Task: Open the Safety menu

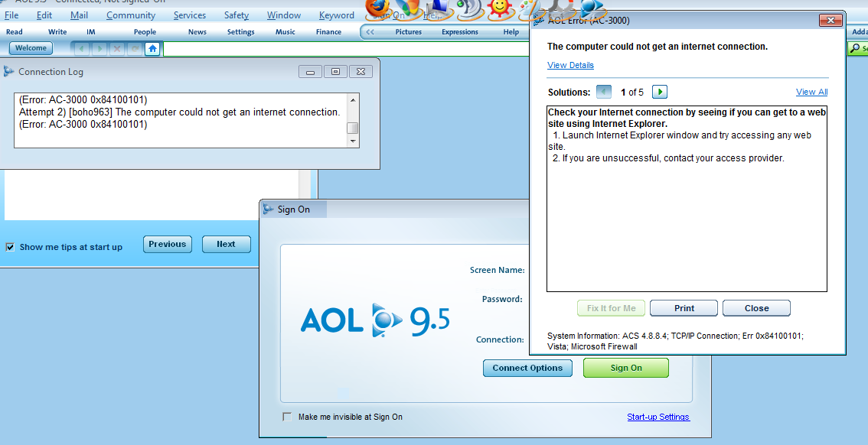Action: 237,15
